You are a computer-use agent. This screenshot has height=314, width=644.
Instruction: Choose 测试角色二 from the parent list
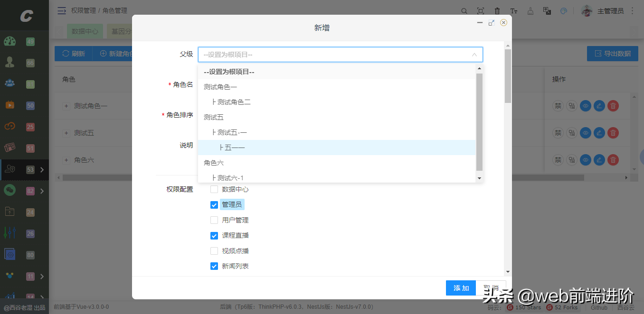(x=234, y=102)
